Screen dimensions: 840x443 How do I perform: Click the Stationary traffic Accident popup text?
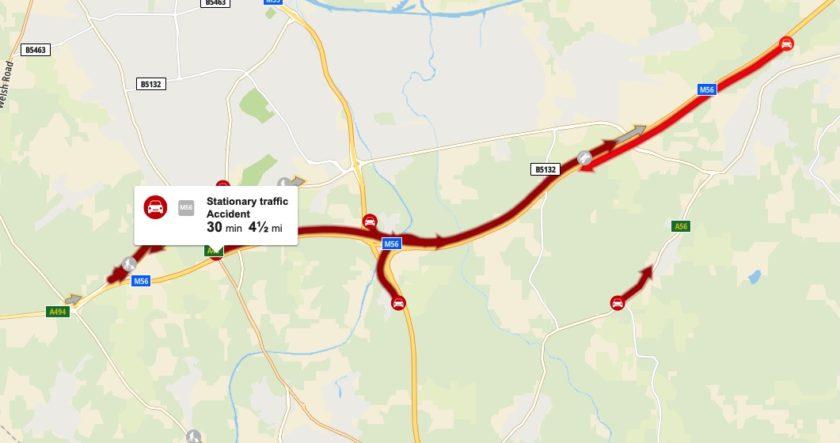coord(247,207)
